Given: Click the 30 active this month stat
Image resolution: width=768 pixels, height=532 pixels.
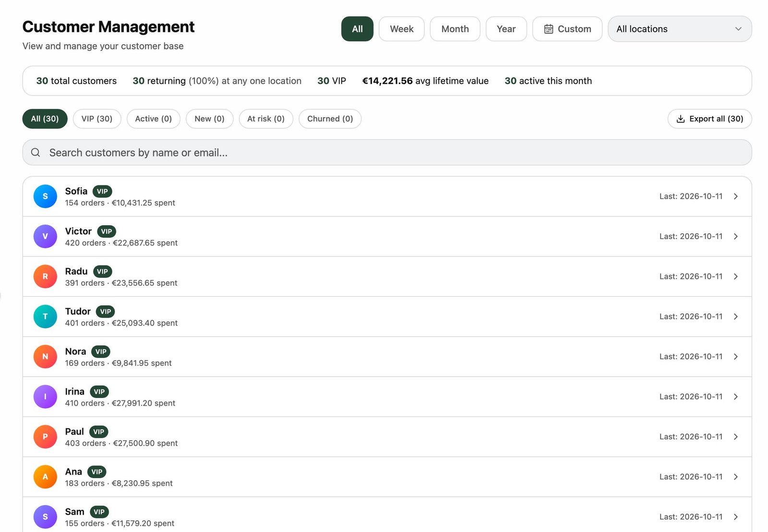Looking at the screenshot, I should click(x=548, y=81).
